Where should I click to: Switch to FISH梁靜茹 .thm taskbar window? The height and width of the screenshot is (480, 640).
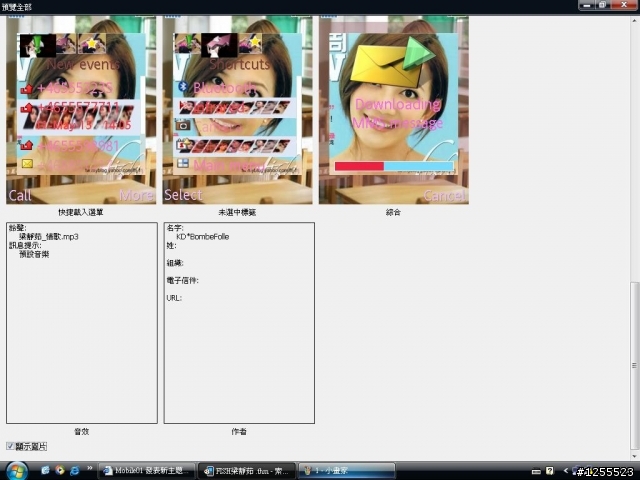(x=247, y=471)
